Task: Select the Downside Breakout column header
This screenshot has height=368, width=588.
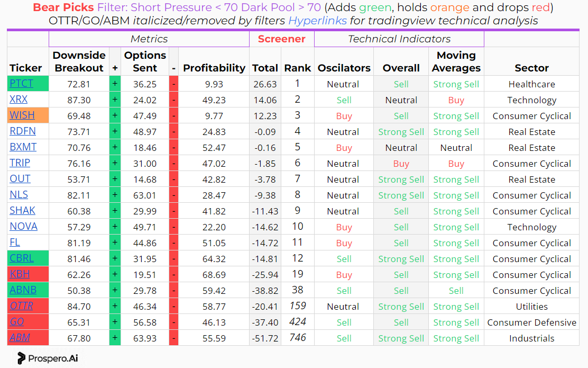Action: pyautogui.click(x=79, y=61)
